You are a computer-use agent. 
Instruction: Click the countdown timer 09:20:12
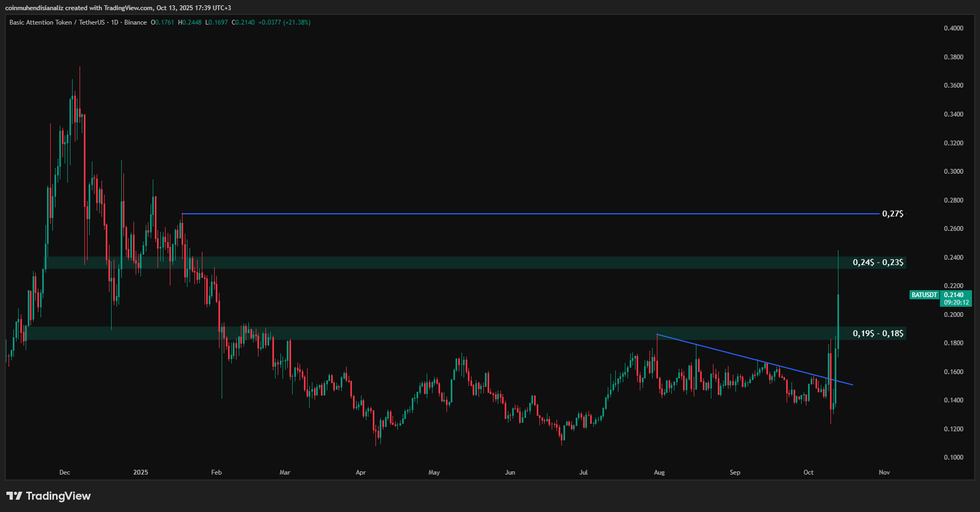click(955, 302)
